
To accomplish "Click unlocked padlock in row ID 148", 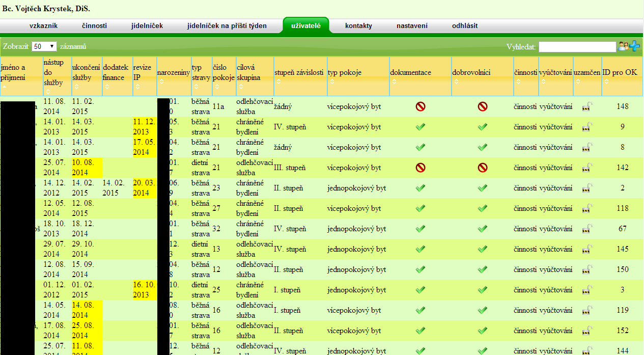I will pyautogui.click(x=587, y=106).
